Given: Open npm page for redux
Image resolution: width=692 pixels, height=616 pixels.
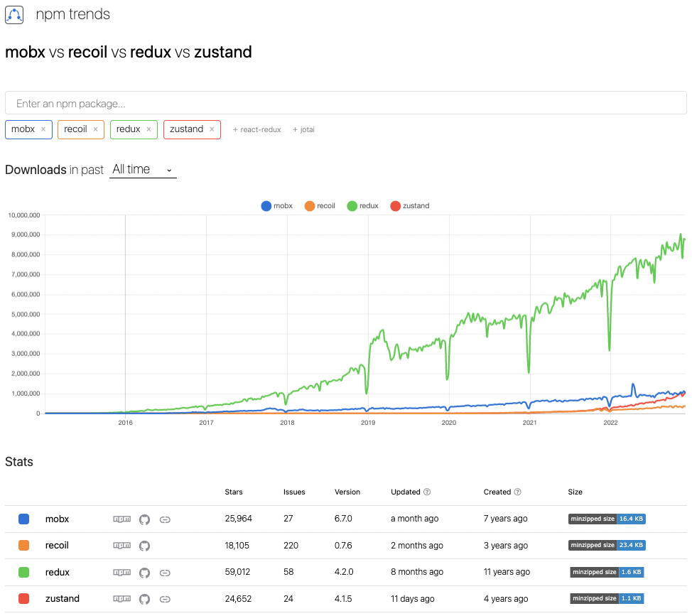Looking at the screenshot, I should pos(121,573).
